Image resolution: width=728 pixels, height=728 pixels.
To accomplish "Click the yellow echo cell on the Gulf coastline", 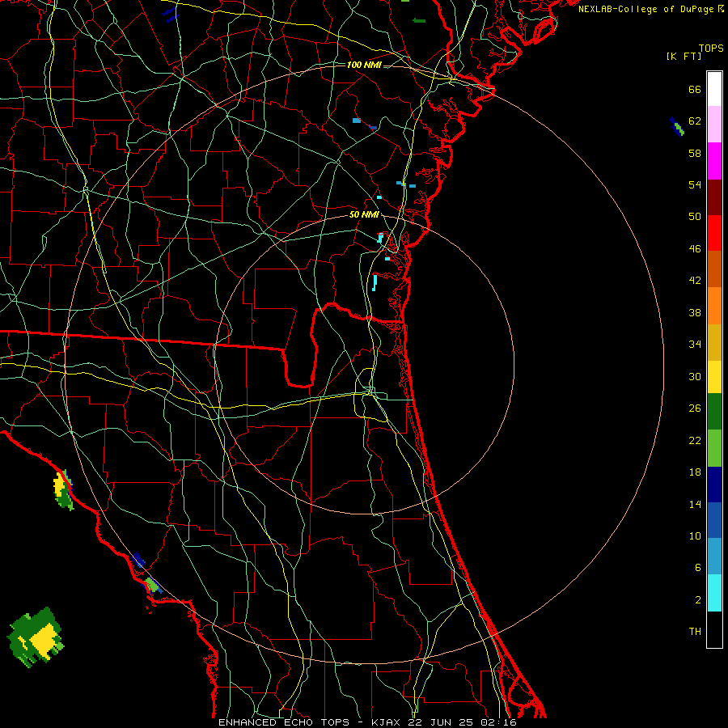I will pos(63,490).
